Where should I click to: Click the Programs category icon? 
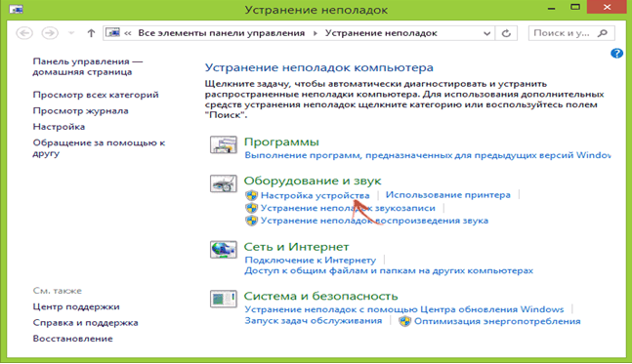click(224, 144)
